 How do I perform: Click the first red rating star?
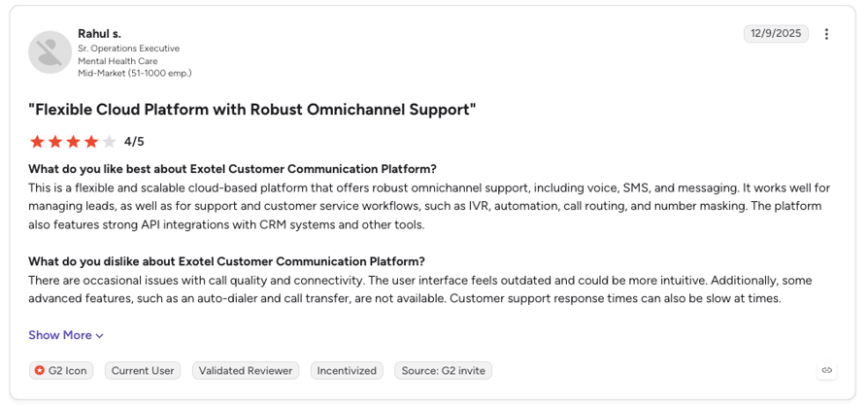coord(37,142)
